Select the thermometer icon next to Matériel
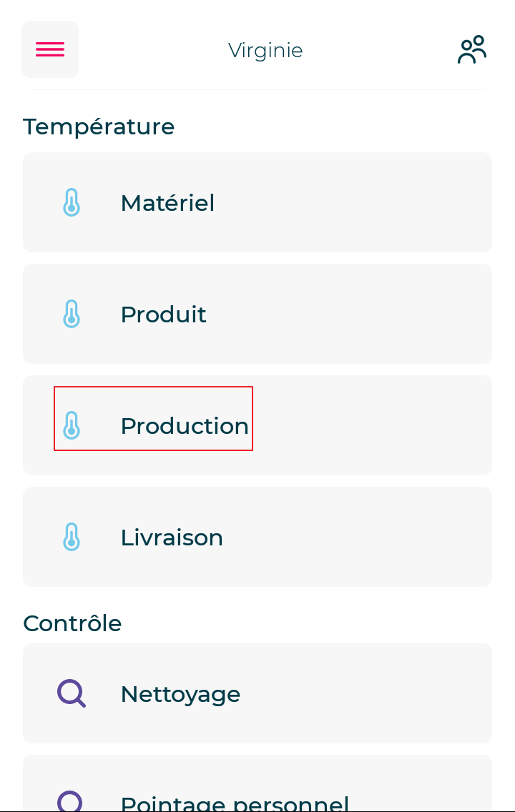The height and width of the screenshot is (812, 515). point(72,202)
